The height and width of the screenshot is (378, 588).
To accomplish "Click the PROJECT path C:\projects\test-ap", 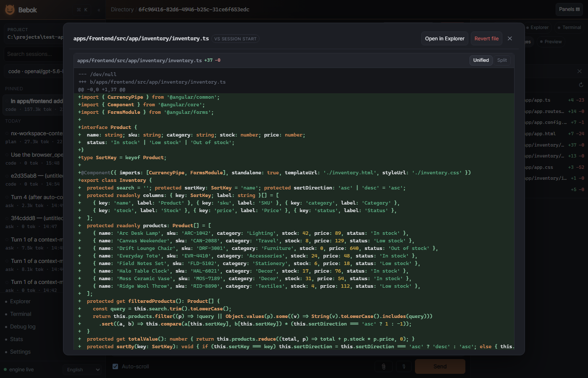I will (x=35, y=37).
